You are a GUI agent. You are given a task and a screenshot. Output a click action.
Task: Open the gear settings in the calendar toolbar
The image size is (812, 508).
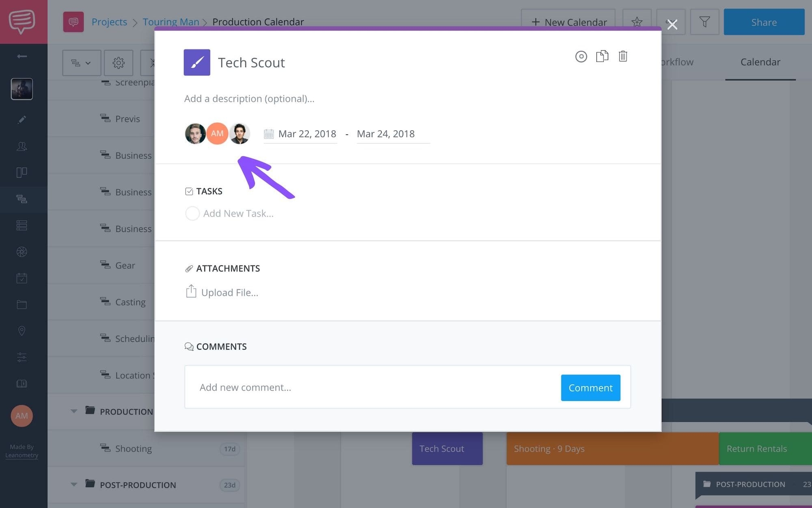click(119, 63)
